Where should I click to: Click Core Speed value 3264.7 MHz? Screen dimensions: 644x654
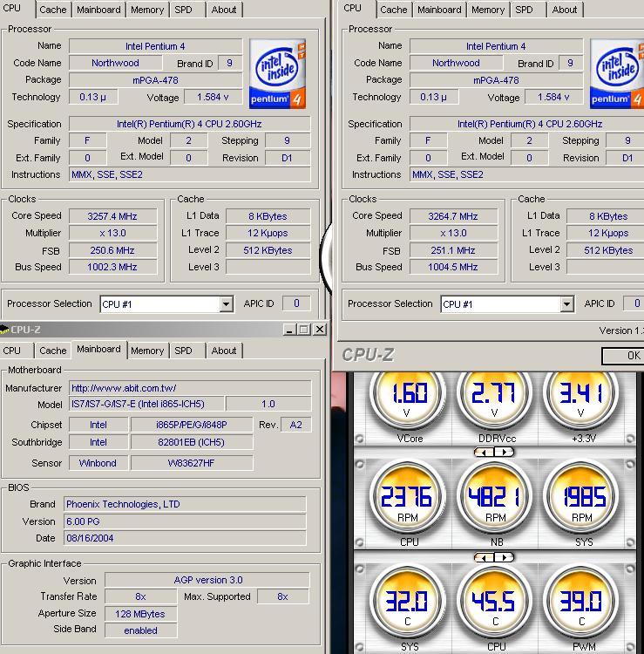(453, 216)
